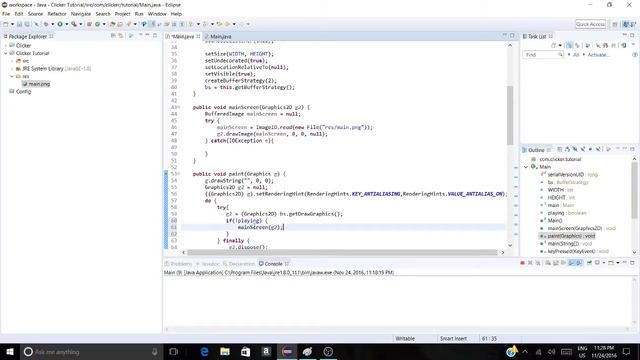Expand the JRE System Library node
This screenshot has width=640, height=360.
click(x=12, y=69)
